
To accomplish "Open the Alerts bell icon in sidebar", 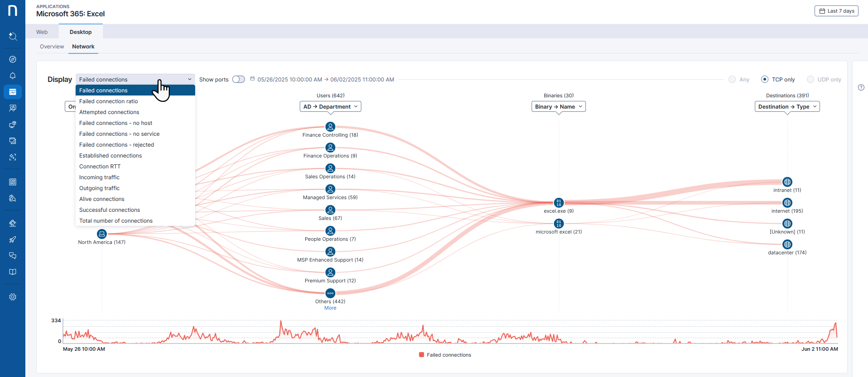I will [x=13, y=76].
